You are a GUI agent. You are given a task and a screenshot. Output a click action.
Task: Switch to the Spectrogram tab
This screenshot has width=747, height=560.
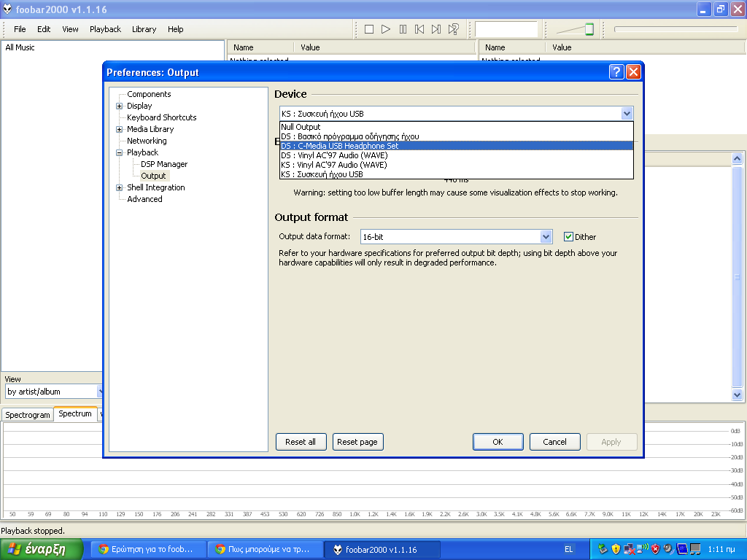coord(28,415)
